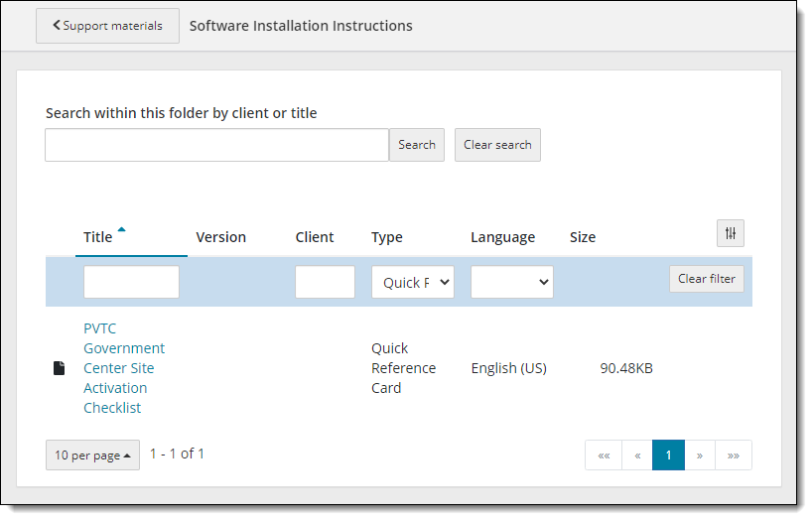The width and height of the screenshot is (812, 520).
Task: Go to next page arrow icon
Action: [700, 455]
